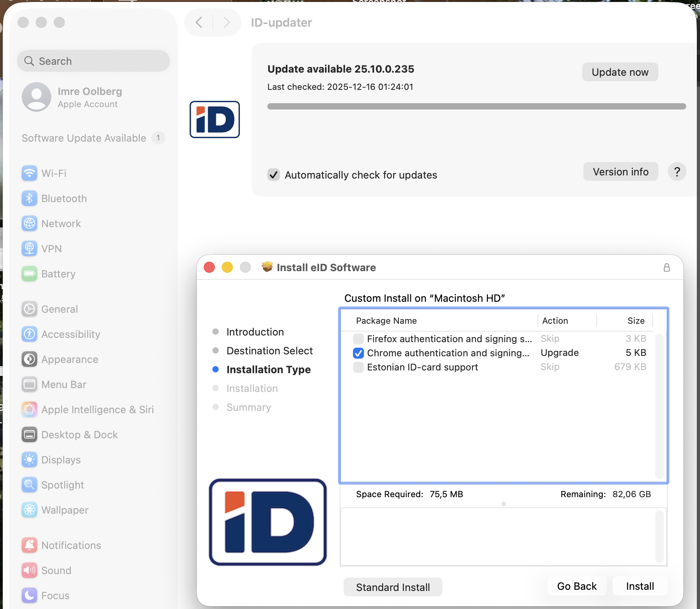Click in the sidebar Search field

click(x=93, y=61)
